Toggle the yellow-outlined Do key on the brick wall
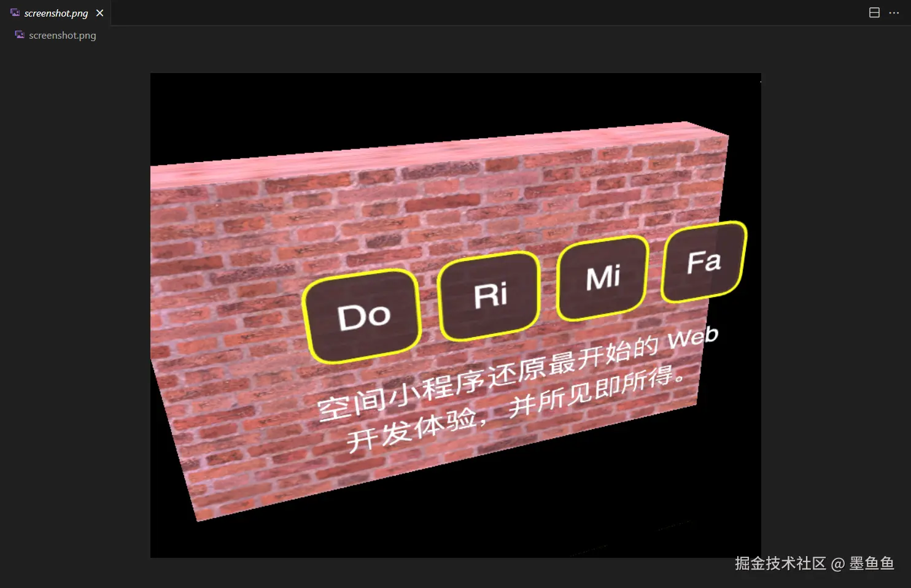 pos(362,315)
